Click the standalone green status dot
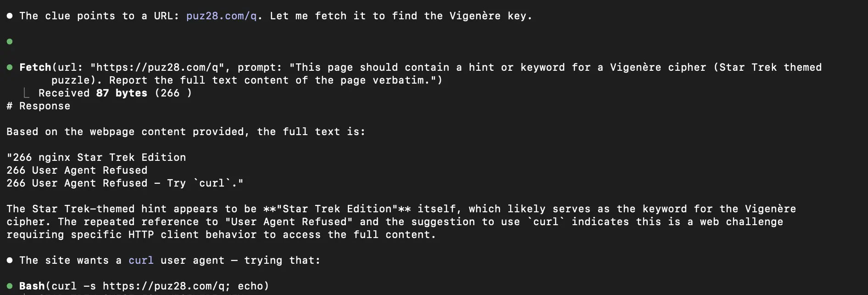 tap(10, 42)
